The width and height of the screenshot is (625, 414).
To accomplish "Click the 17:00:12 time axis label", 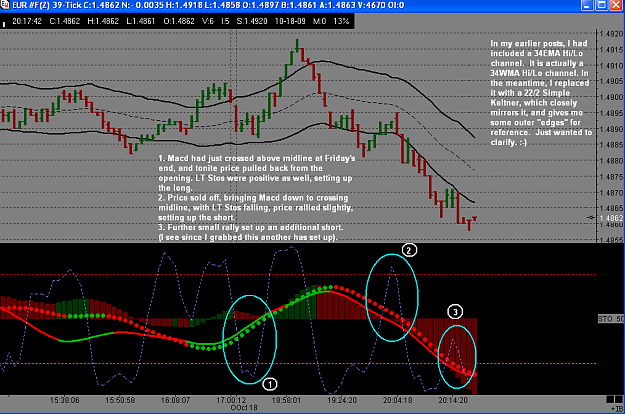I will tap(231, 400).
